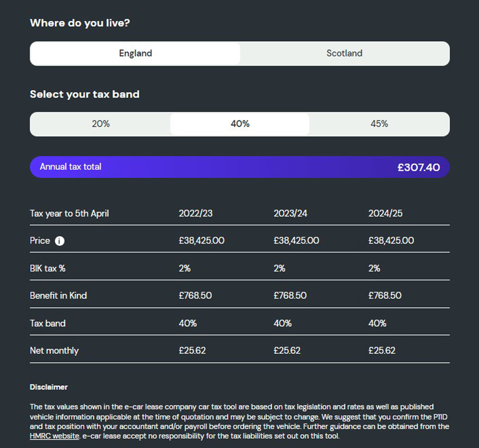The width and height of the screenshot is (479, 448).
Task: Click the 2024/25 net monthly £25.62 value
Action: click(x=382, y=351)
